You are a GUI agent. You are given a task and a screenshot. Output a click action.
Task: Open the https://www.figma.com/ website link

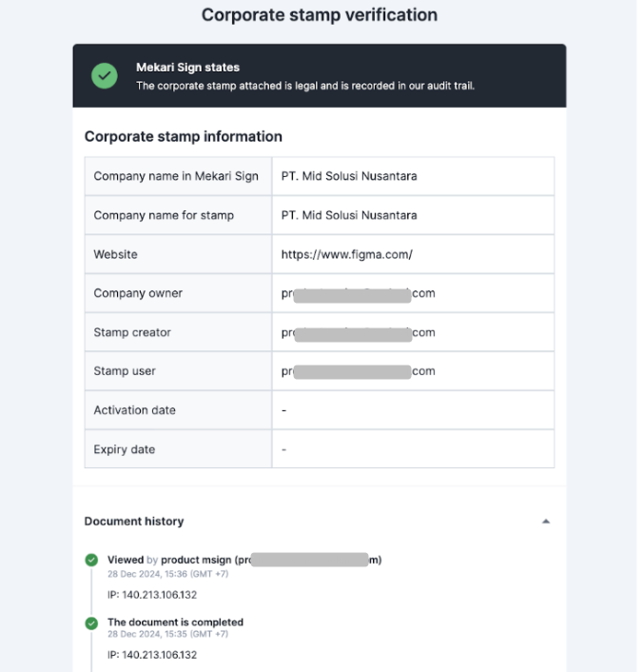pos(346,254)
